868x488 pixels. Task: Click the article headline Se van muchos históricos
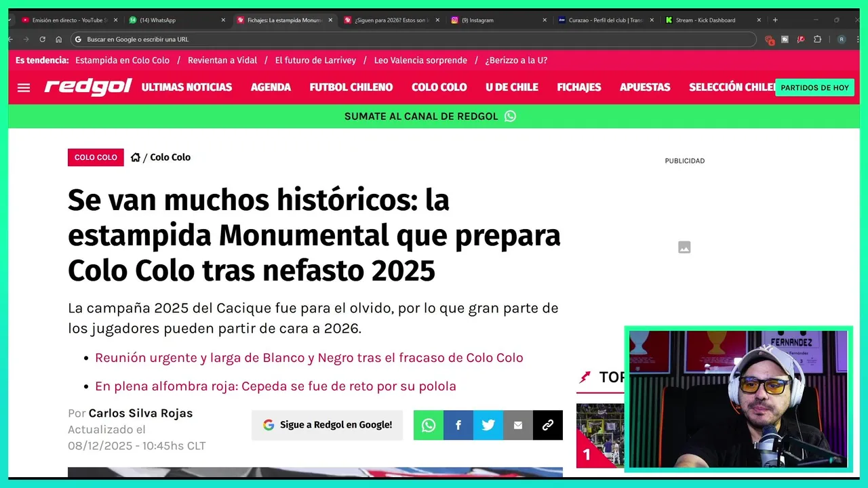314,235
